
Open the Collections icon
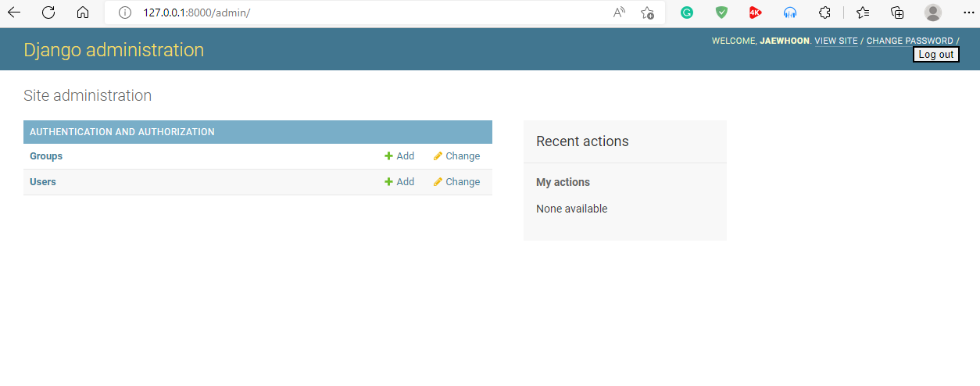[x=897, y=13]
